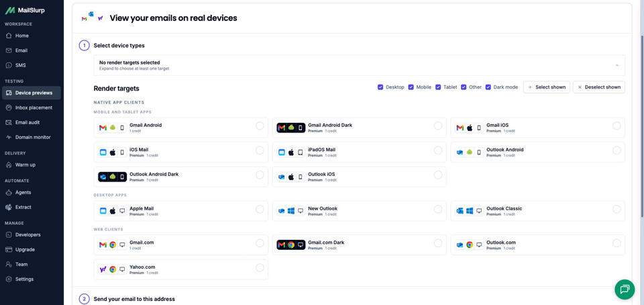Screen dimensions: 644x305
Task: Uncheck the Mobile filter checkbox
Action: click(x=411, y=87)
